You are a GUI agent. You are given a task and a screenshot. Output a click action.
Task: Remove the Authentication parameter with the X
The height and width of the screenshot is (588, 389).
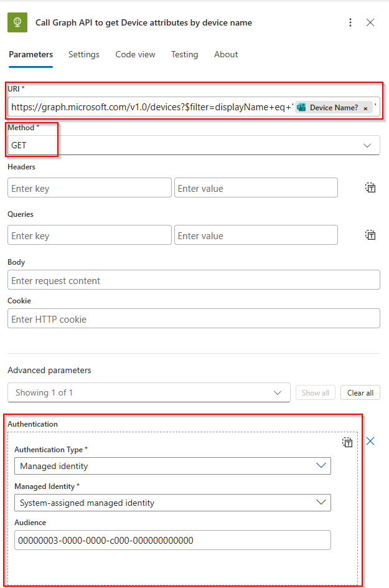[x=370, y=441]
